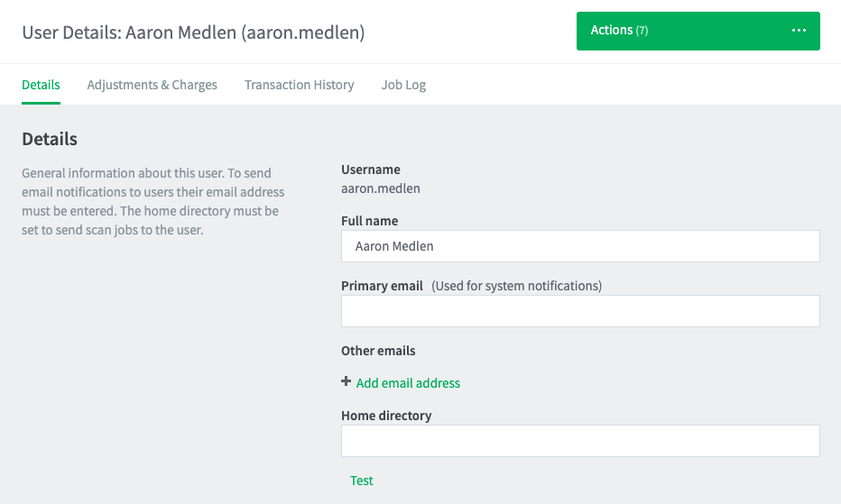Switch to the Details tab
The width and height of the screenshot is (841, 504).
(41, 85)
